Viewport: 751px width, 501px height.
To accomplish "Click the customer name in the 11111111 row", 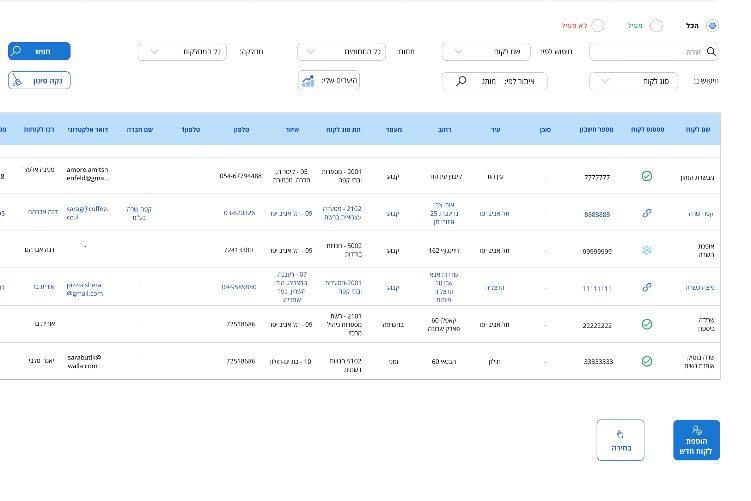I will pyautogui.click(x=700, y=288).
